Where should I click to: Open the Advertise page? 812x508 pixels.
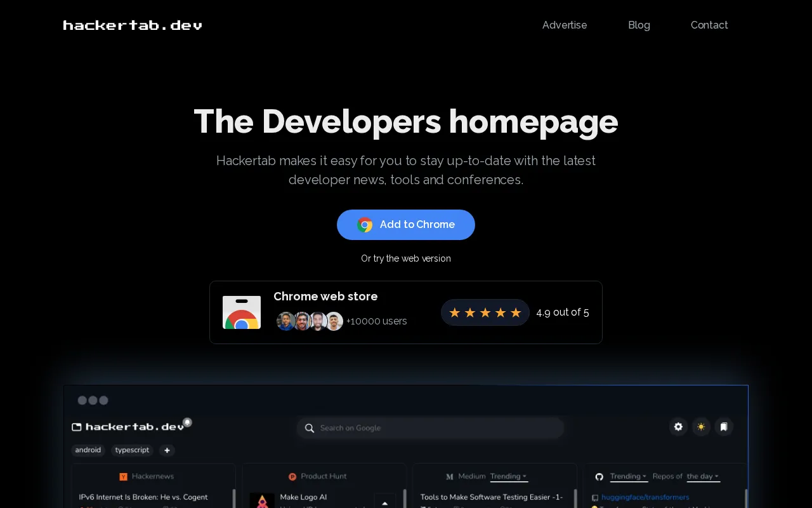pos(565,25)
